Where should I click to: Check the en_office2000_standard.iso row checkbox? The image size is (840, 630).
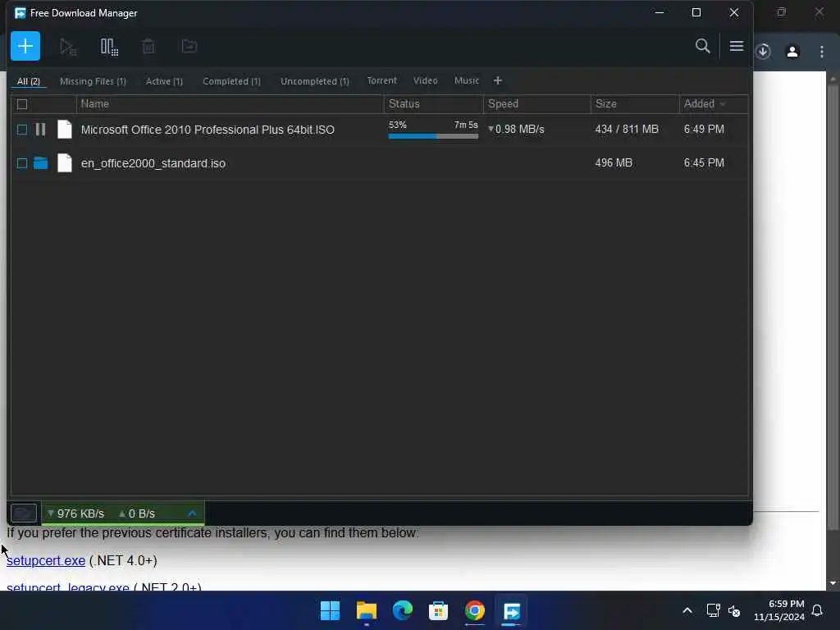(22, 163)
